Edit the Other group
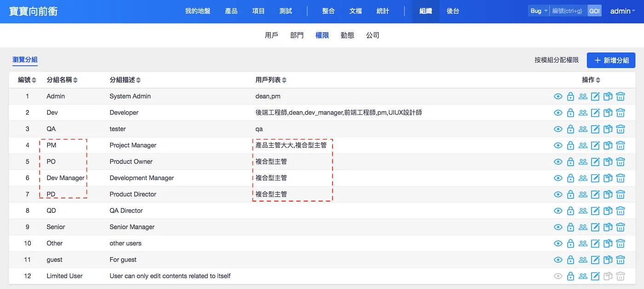 point(595,243)
